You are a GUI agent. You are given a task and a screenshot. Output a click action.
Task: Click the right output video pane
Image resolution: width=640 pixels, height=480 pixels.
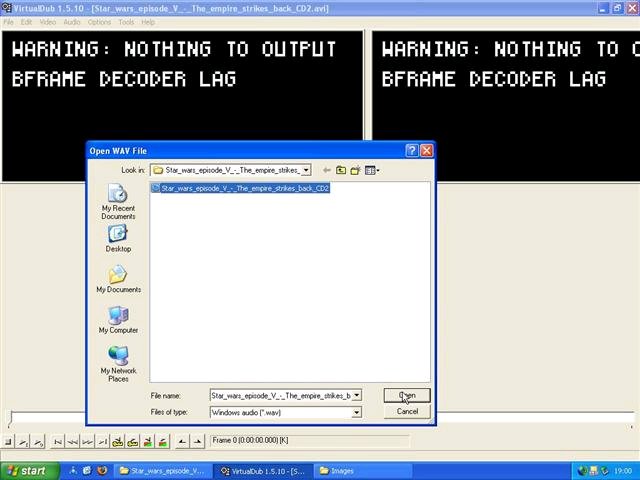coord(506,106)
